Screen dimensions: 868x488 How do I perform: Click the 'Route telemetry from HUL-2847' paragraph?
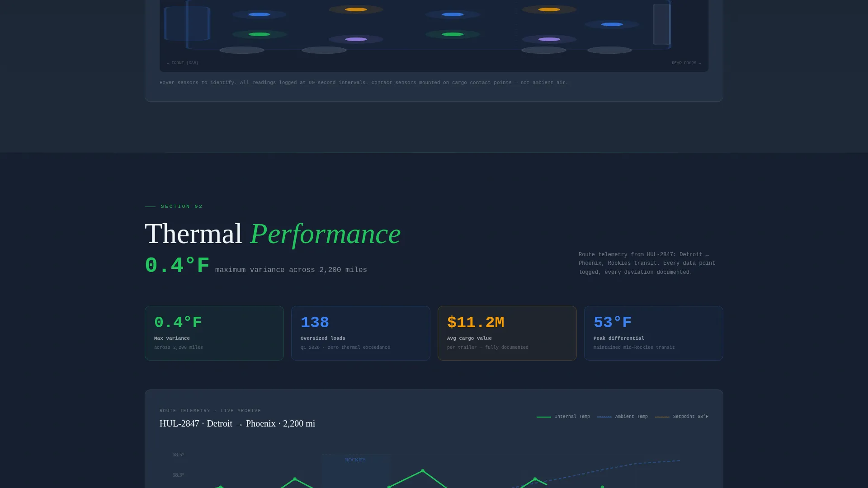(x=647, y=263)
